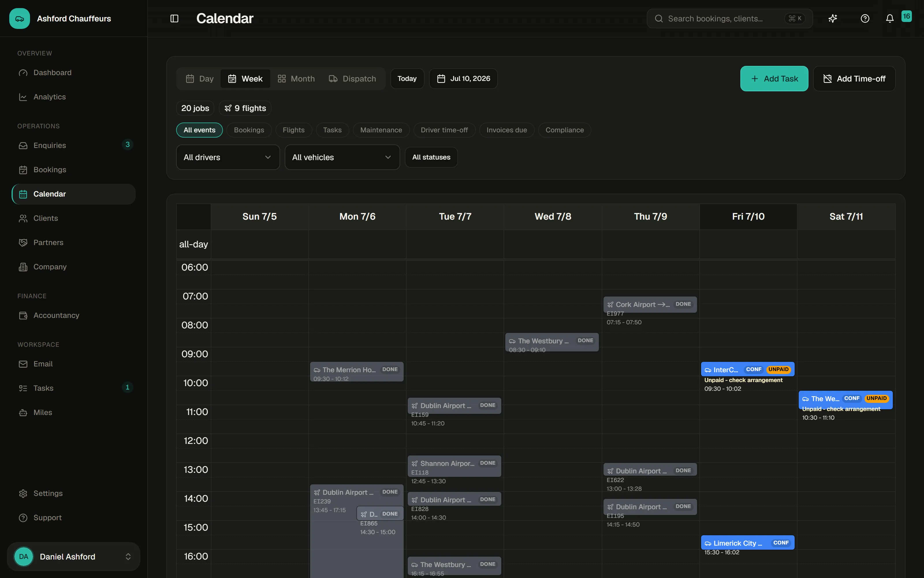This screenshot has height=578, width=924.
Task: Open the All vehicles dropdown
Action: (342, 157)
